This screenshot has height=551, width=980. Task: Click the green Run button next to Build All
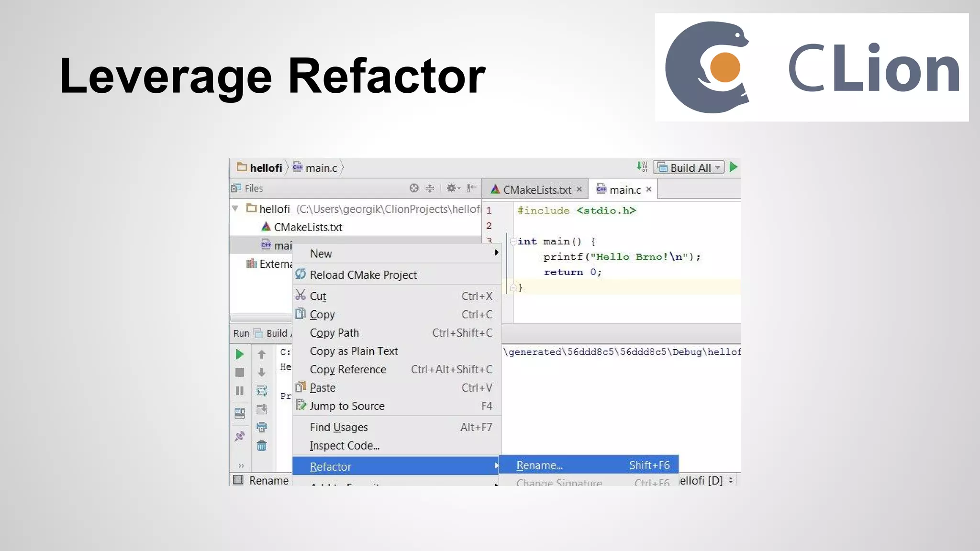[733, 167]
